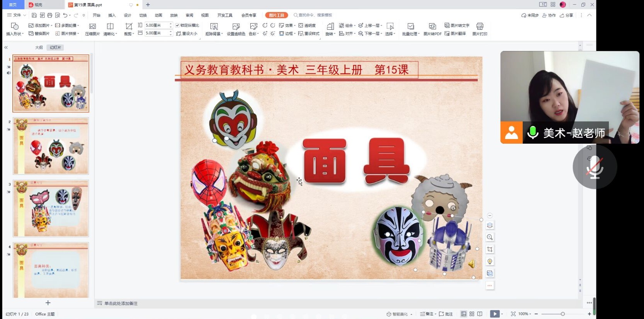This screenshot has width=644, height=319.
Task: Switch to slide sorter view icon
Action: click(x=472, y=314)
